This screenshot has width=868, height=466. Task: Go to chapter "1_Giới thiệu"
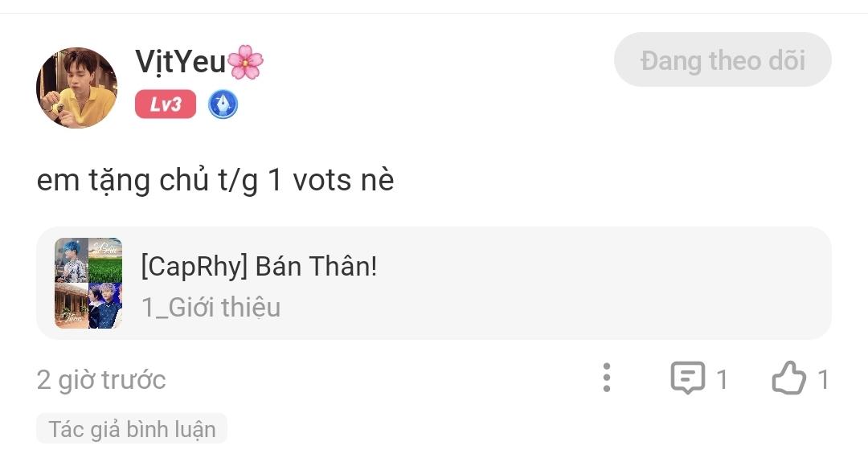pos(211,307)
